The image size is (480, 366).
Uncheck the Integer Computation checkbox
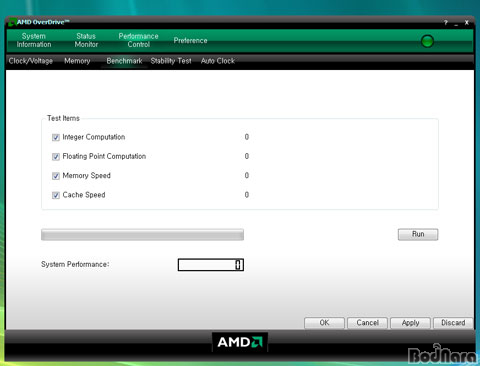coord(56,137)
